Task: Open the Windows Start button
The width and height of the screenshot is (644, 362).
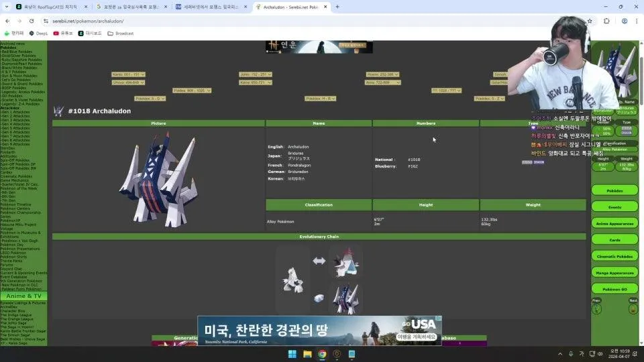Action: click(x=292, y=354)
